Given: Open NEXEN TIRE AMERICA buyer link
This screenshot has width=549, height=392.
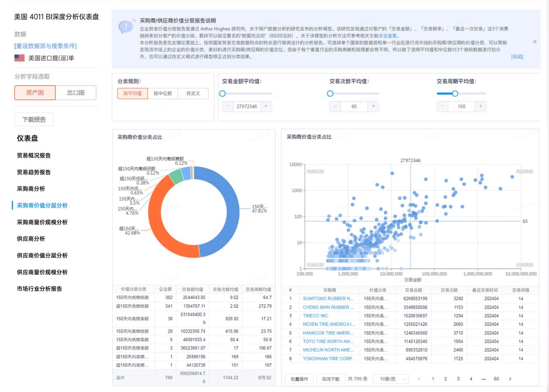Looking at the screenshot, I should (329, 324).
